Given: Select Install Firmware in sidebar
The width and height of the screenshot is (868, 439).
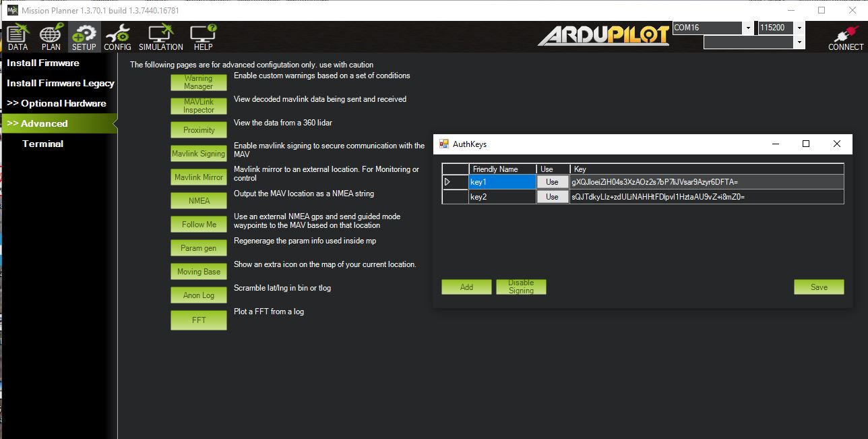Looking at the screenshot, I should (x=43, y=63).
